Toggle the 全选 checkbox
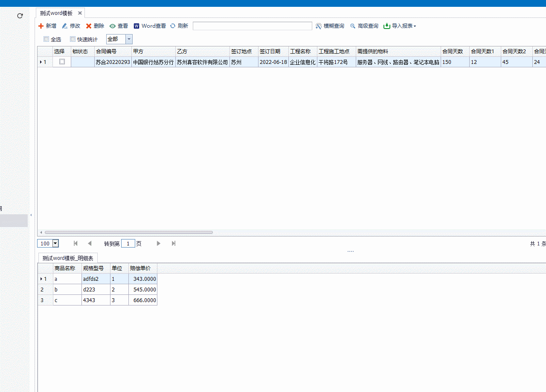This screenshot has height=392, width=546. (x=46, y=39)
